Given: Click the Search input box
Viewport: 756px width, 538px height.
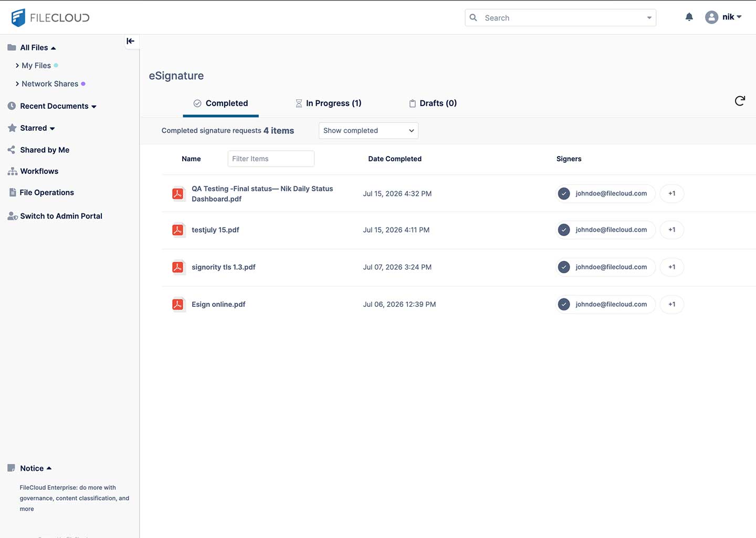Looking at the screenshot, I should click(560, 18).
